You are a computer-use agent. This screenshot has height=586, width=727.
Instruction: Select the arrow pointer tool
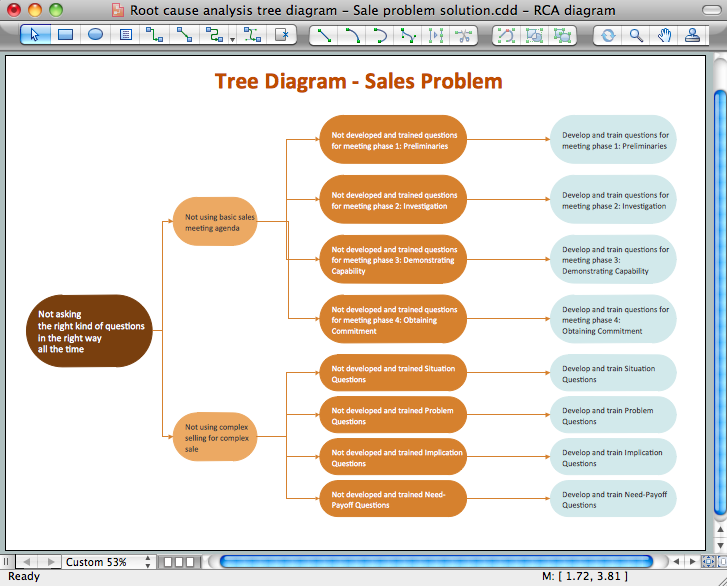(35, 35)
